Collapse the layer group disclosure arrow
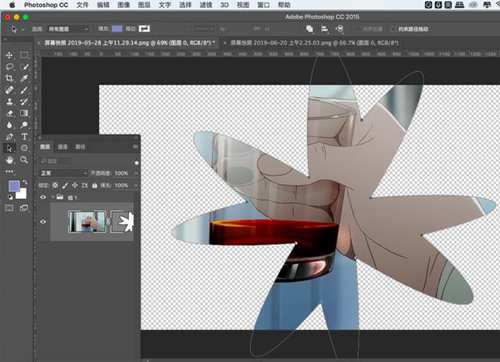This screenshot has width=500, height=362. pyautogui.click(x=53, y=197)
